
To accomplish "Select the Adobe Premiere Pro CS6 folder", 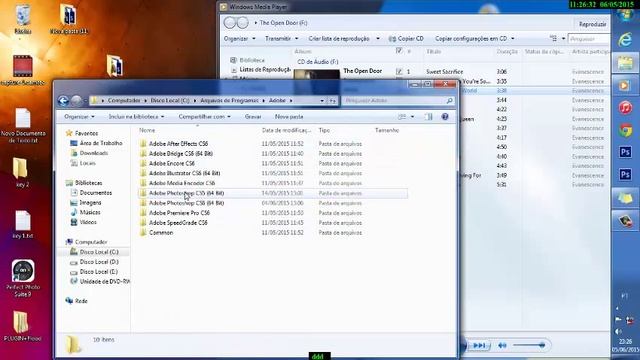I will coord(179,213).
